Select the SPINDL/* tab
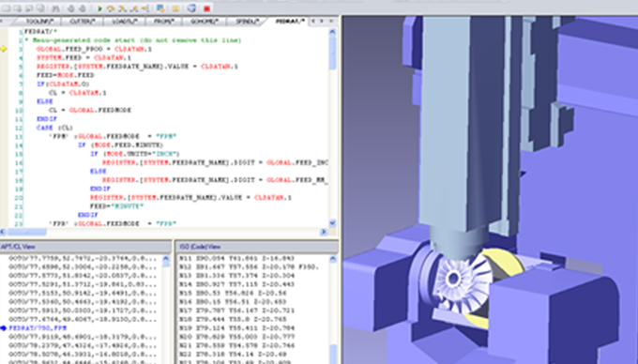Image resolution: width=638 pixels, height=364 pixels. (x=247, y=22)
